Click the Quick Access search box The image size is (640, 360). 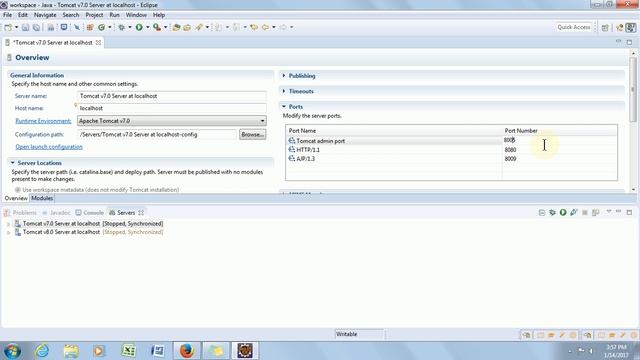pos(574,27)
